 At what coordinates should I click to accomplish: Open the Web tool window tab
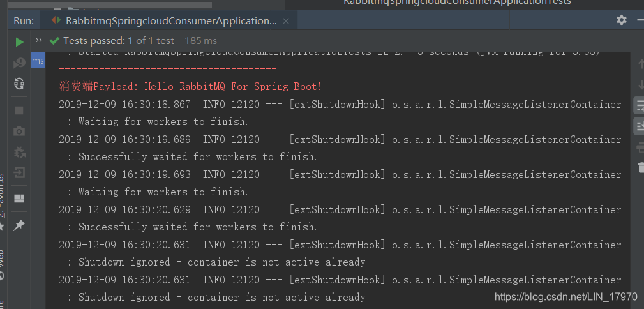coord(2,259)
